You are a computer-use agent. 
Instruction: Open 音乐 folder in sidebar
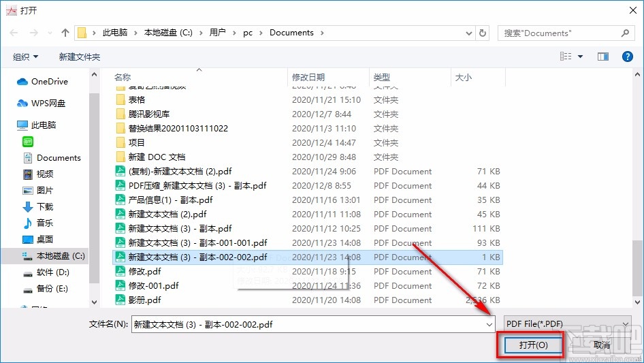[x=38, y=223]
